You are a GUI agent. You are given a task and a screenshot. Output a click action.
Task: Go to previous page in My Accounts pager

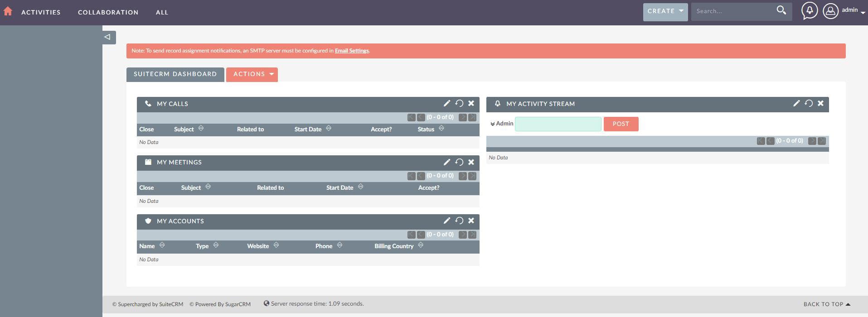click(x=421, y=235)
